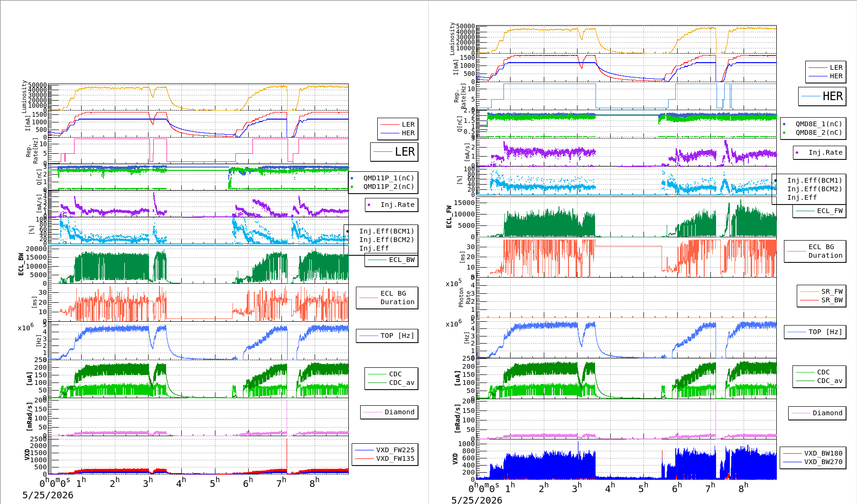Click the ECL BG Duration legend in the right plot

815,251
